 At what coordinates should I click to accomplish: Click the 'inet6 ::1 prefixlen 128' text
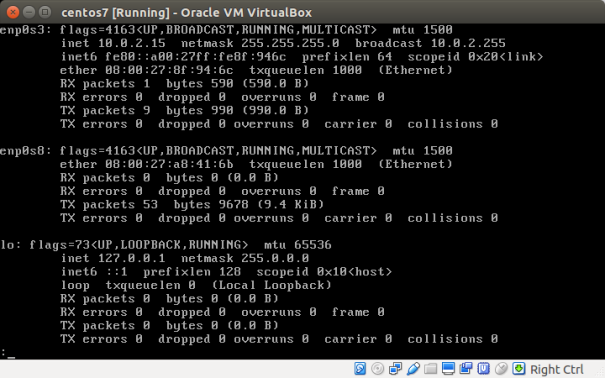(x=150, y=272)
